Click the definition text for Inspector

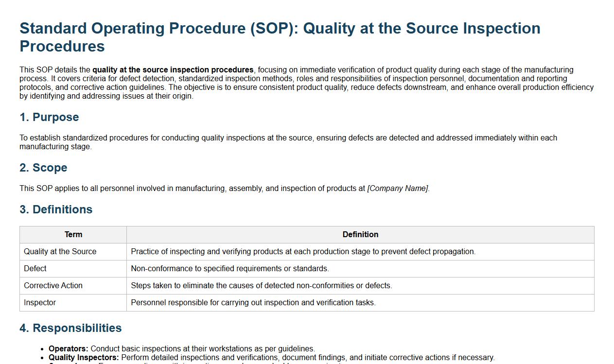click(x=253, y=303)
